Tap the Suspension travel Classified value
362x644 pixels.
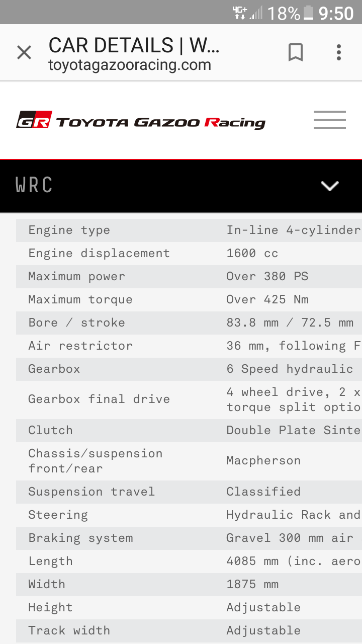[x=263, y=492]
